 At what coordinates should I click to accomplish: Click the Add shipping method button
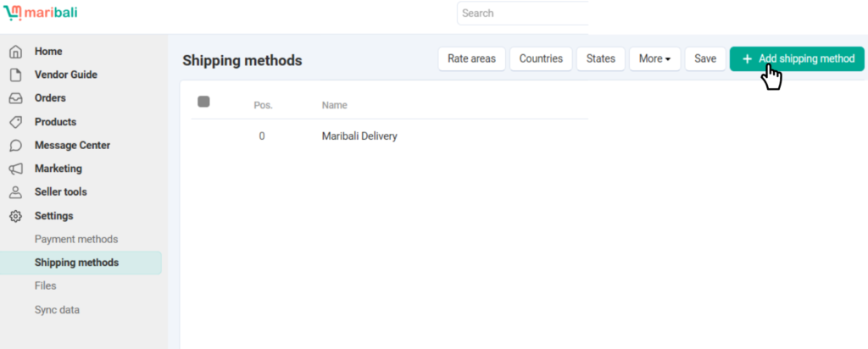pos(797,59)
